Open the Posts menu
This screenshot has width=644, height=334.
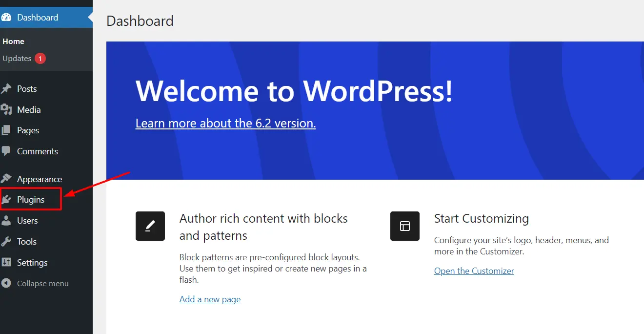pos(46,89)
